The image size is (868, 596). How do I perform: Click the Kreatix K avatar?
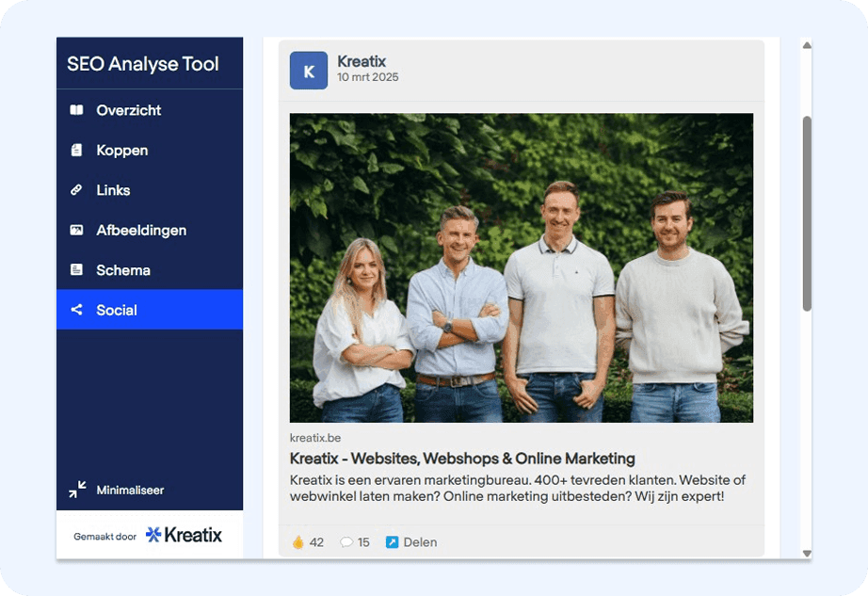(309, 71)
